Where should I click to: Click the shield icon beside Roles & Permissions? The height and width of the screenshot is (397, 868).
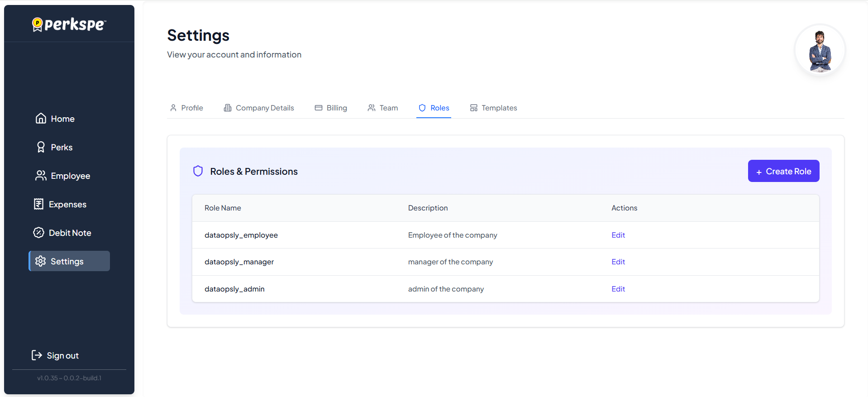(x=198, y=171)
